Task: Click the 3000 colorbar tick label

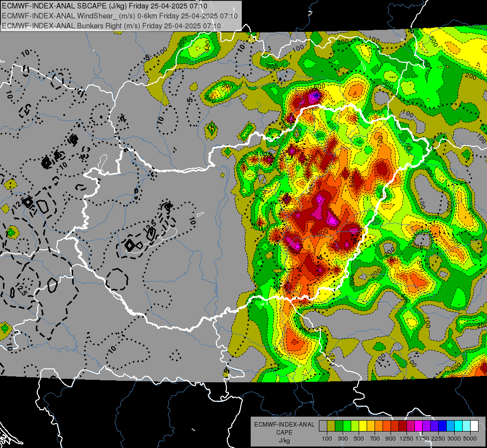Action: point(454,439)
